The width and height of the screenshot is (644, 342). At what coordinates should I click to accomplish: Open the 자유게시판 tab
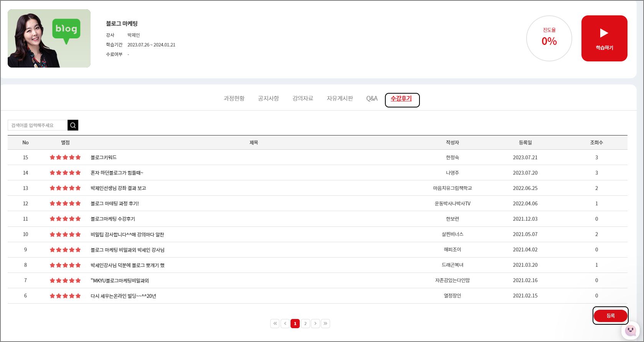(x=340, y=99)
